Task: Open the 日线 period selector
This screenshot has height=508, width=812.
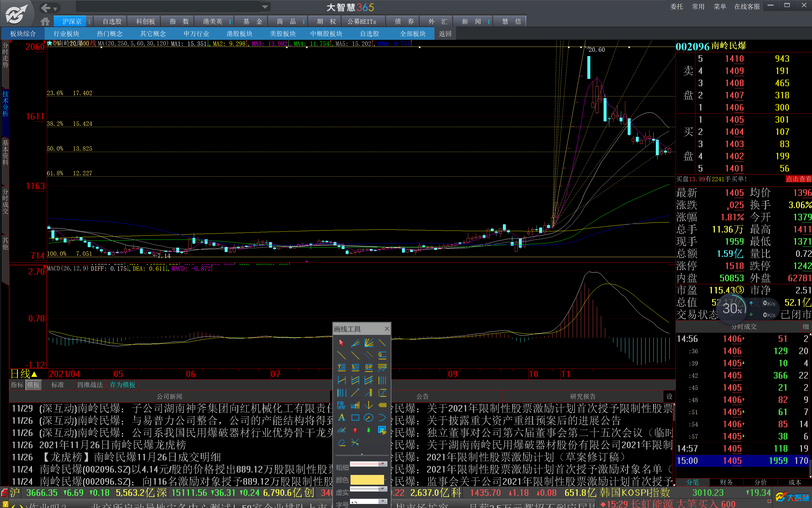Action: point(24,374)
